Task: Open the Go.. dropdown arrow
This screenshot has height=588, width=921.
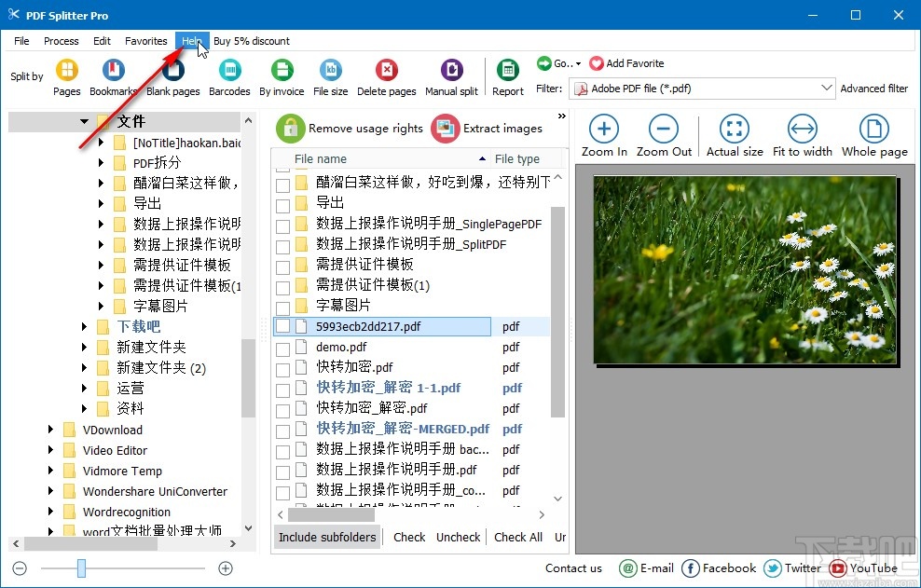Action: (579, 63)
